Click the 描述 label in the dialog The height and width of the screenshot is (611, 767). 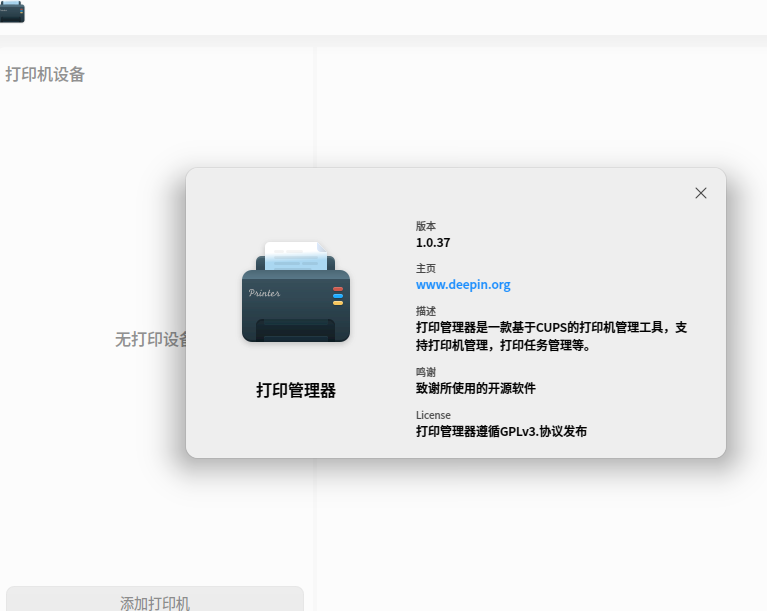(426, 311)
